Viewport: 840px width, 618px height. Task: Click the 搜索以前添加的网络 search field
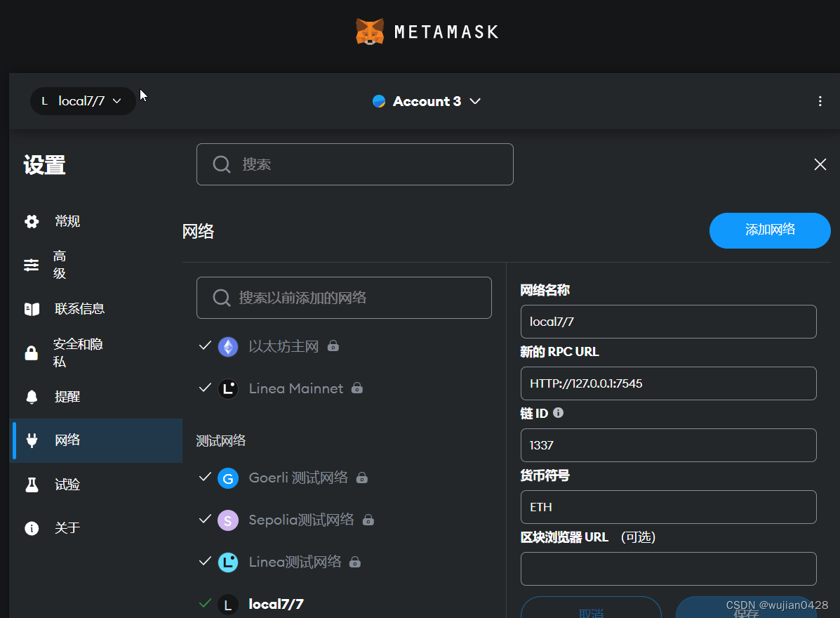point(344,298)
